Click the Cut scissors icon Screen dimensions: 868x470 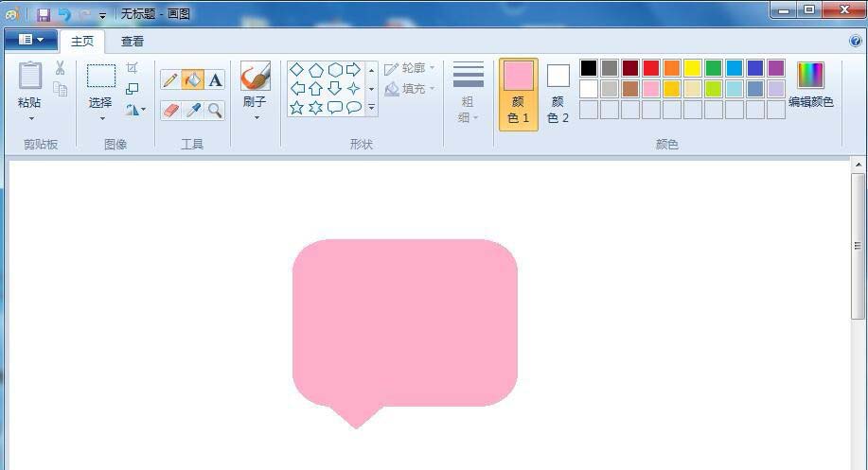(60, 67)
